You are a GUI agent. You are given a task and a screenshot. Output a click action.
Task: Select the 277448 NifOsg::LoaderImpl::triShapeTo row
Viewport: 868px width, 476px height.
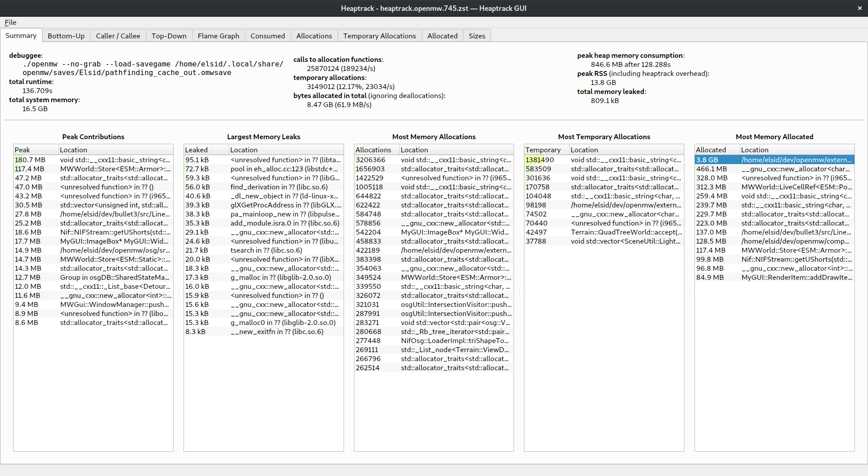coord(434,340)
